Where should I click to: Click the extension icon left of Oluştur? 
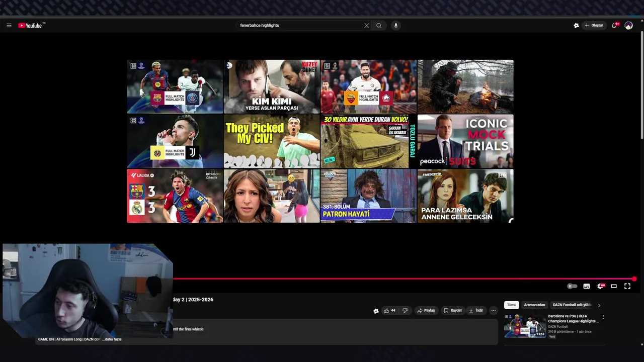[576, 26]
